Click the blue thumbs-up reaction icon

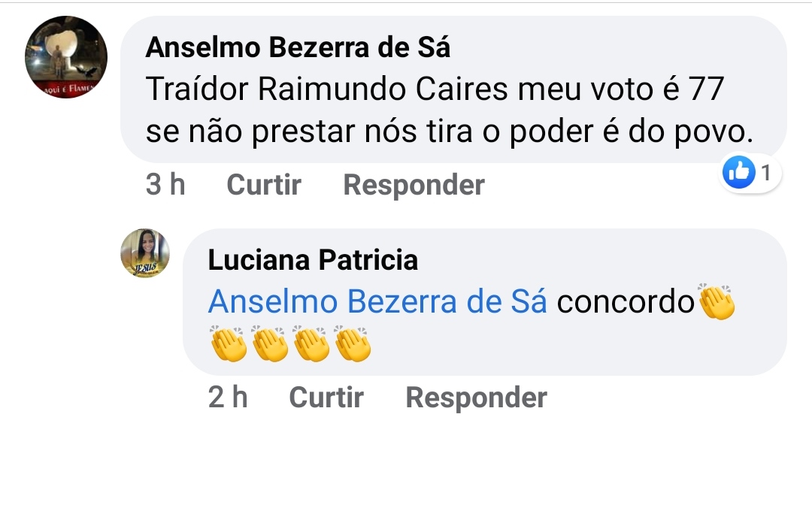[738, 174]
